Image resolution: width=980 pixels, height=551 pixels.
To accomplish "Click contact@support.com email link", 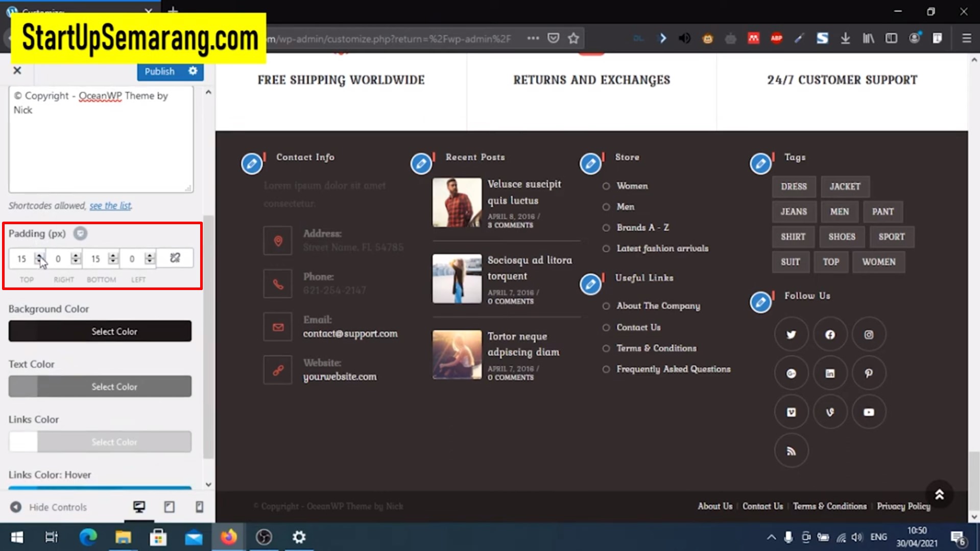I will coord(350,333).
